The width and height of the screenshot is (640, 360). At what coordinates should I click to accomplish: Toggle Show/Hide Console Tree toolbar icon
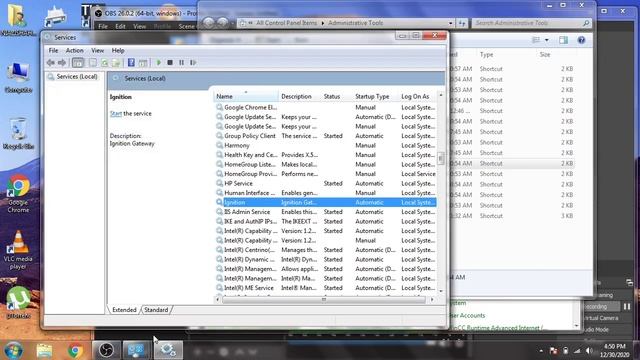78,62
